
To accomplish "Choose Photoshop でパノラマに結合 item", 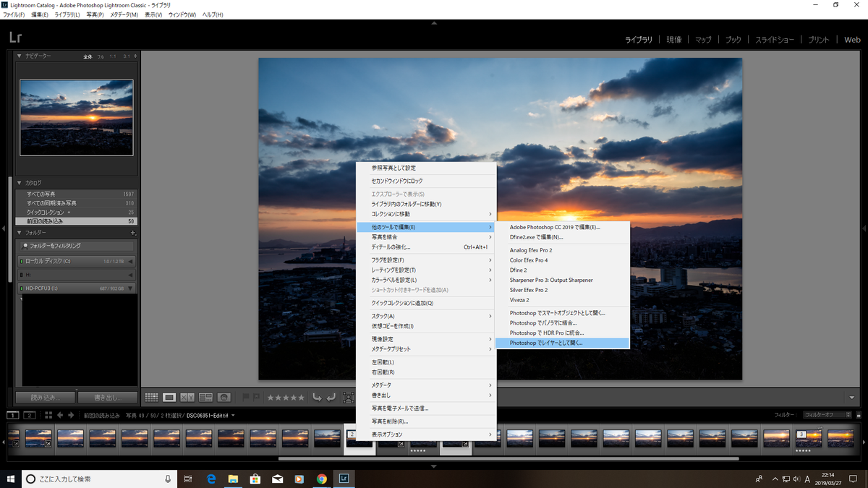I will (x=563, y=323).
